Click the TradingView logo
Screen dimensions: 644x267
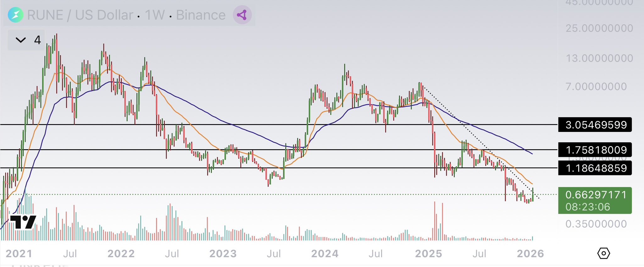23,222
